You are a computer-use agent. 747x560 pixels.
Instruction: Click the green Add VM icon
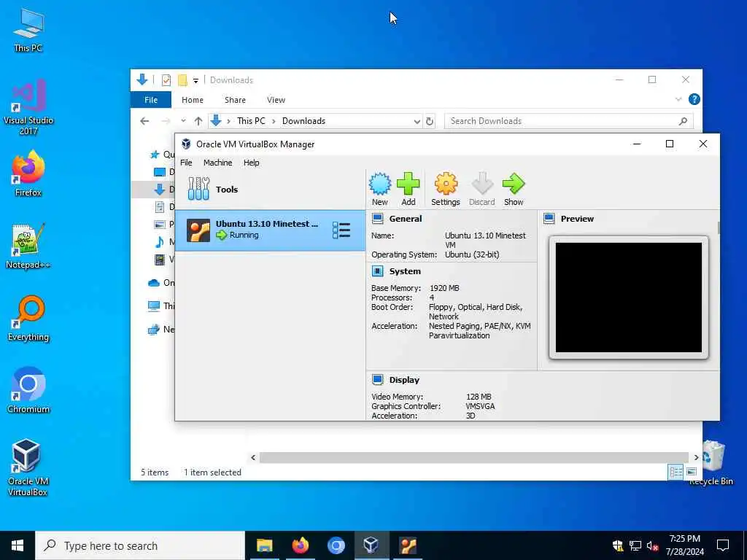[409, 189]
